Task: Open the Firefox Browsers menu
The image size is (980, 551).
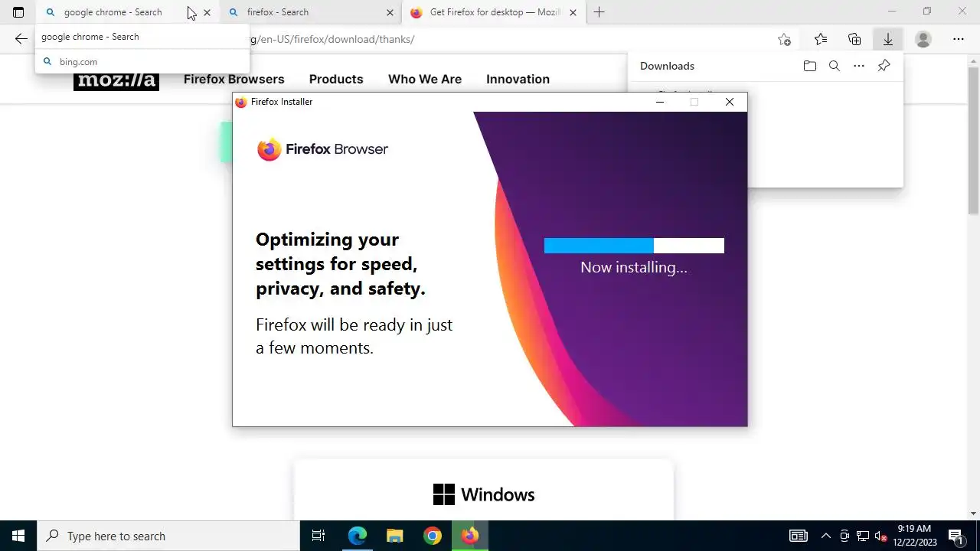Action: 234,79
